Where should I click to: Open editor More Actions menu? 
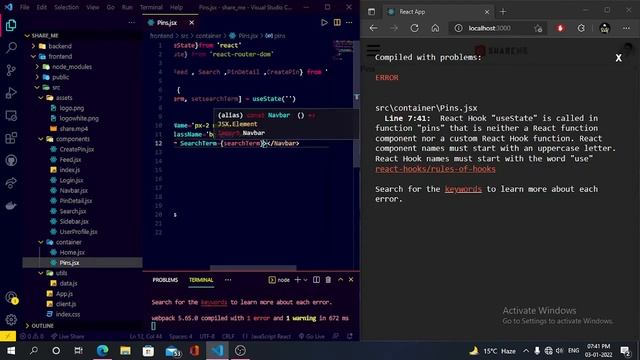pos(349,22)
